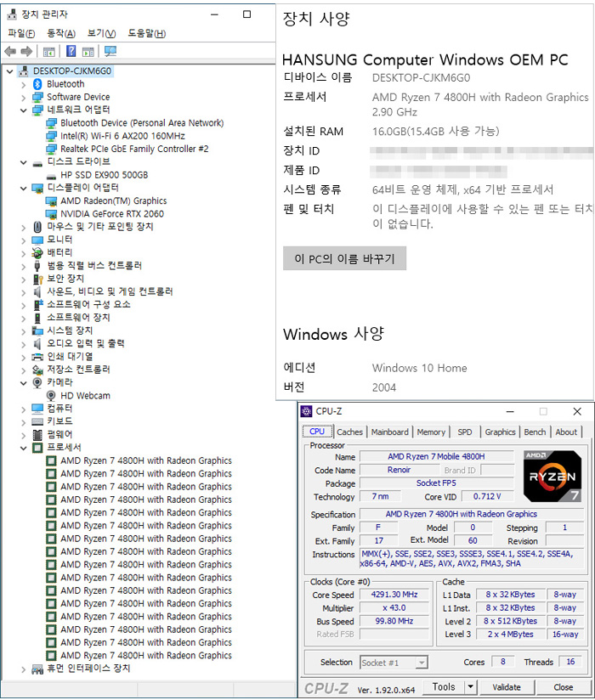This screenshot has height=700, width=595.
Task: Collapse the DESKTOP-CJKM6G0 root node
Action: coord(10,71)
